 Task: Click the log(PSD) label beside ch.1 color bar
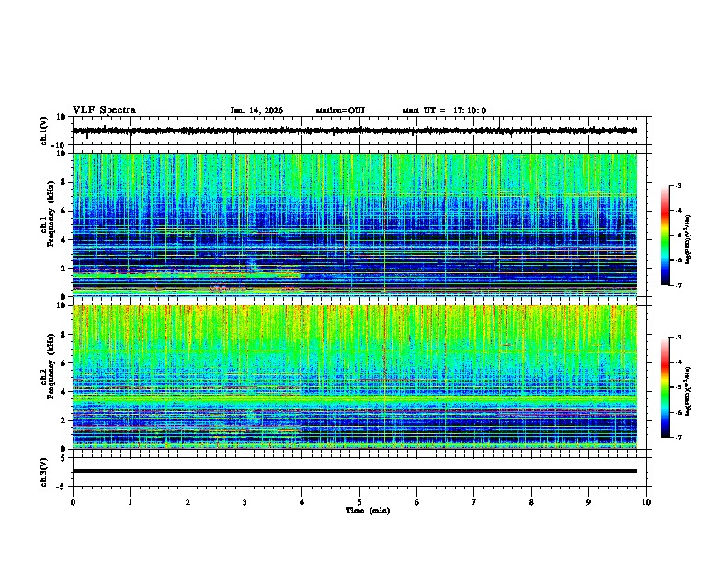coord(688,239)
